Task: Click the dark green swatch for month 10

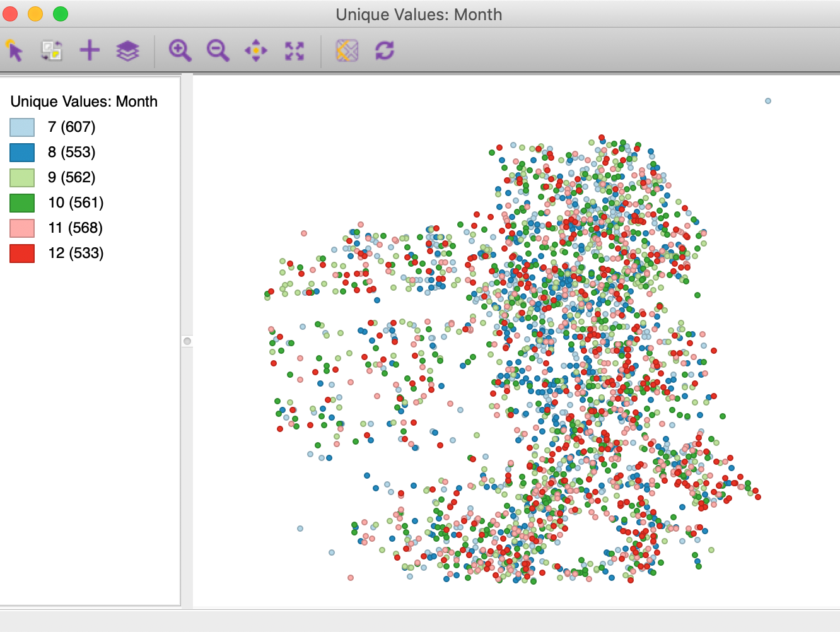Action: click(22, 202)
